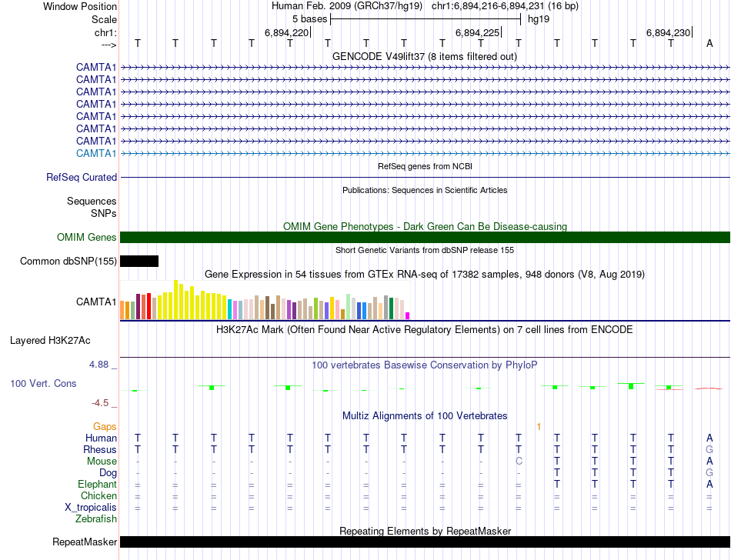Click the OMIM Gene Phenotypes track title

pyautogui.click(x=426, y=226)
